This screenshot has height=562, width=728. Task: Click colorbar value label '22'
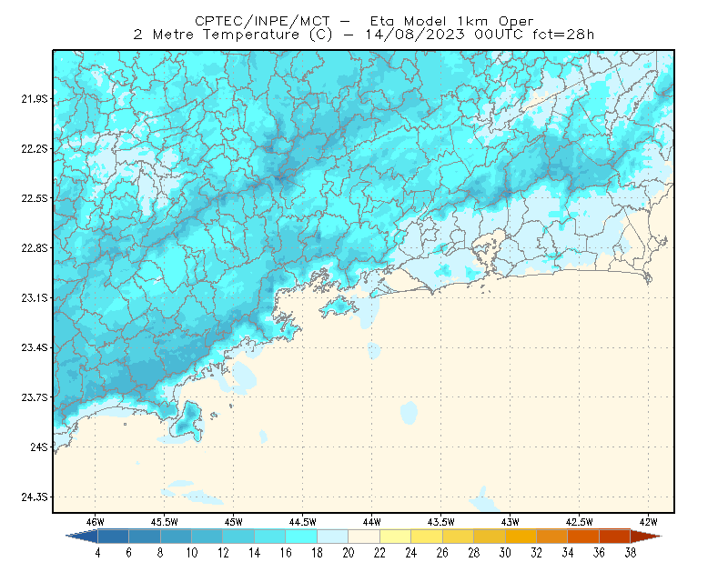(x=379, y=553)
